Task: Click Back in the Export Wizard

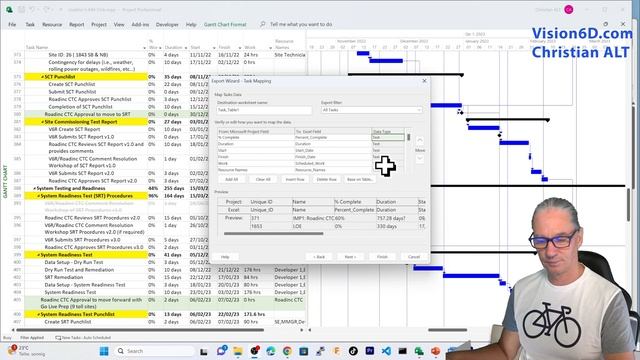Action: pyautogui.click(x=319, y=257)
